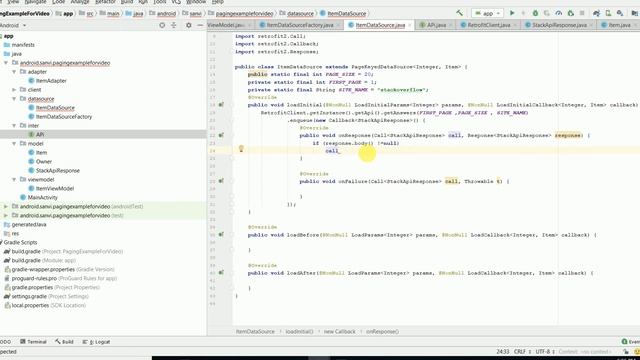Open the Navigate menu

36,2
